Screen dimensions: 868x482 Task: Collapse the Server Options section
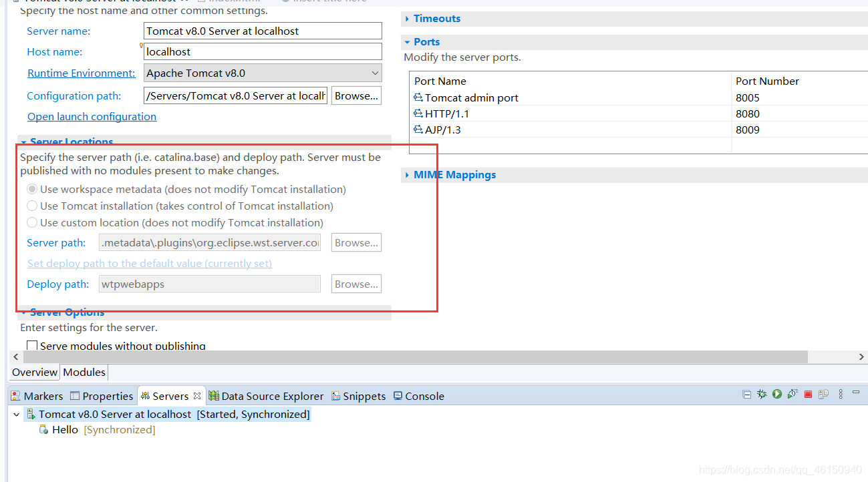tap(23, 312)
